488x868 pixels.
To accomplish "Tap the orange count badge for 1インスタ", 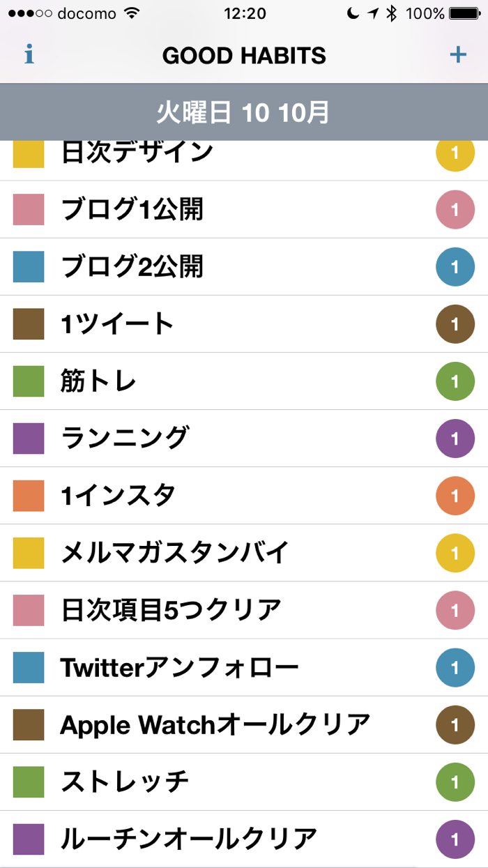I will point(455,496).
